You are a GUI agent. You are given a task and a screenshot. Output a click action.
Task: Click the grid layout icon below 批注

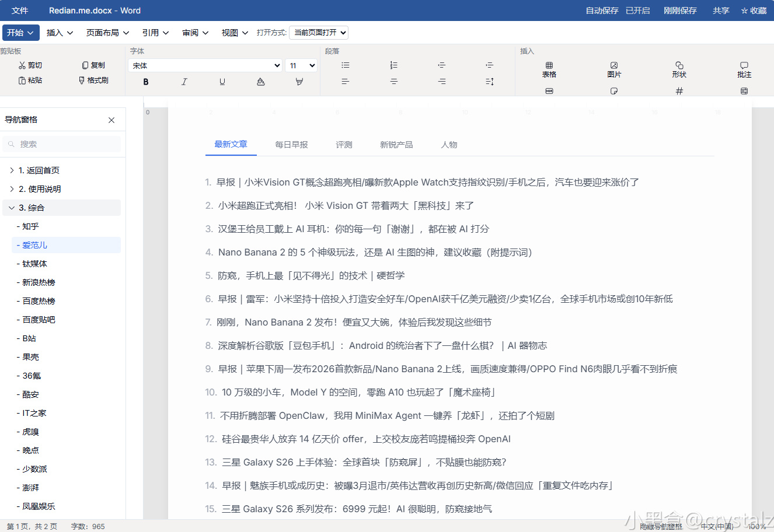[x=744, y=91]
